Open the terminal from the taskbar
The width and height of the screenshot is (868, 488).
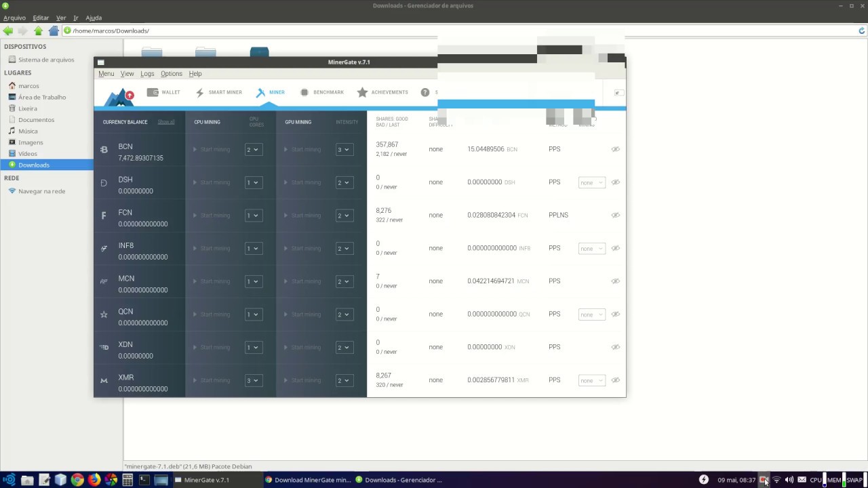144,480
